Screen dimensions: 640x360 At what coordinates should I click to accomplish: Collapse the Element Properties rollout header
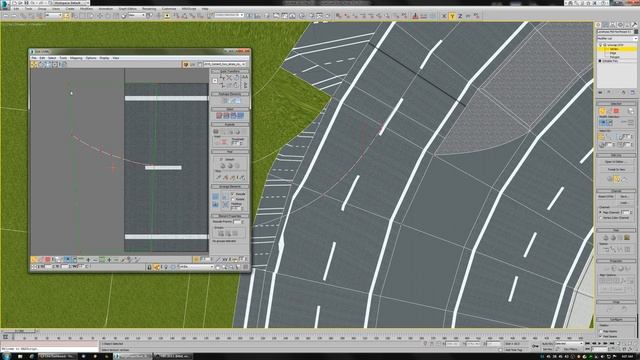point(230,216)
